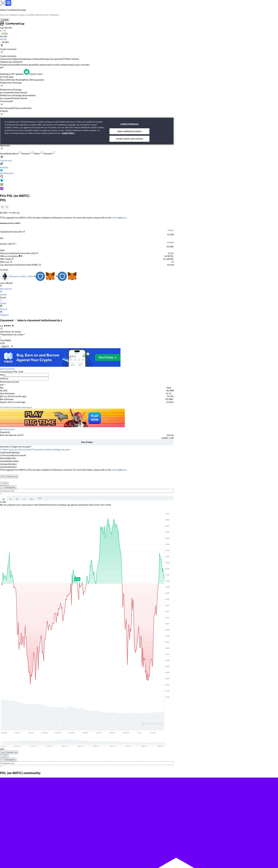
Task: Copy the Ethereum contract address
Action: click(x=34, y=276)
